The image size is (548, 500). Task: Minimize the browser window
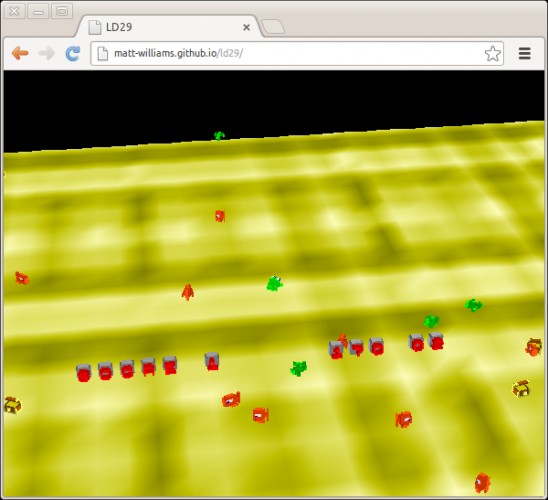click(38, 11)
